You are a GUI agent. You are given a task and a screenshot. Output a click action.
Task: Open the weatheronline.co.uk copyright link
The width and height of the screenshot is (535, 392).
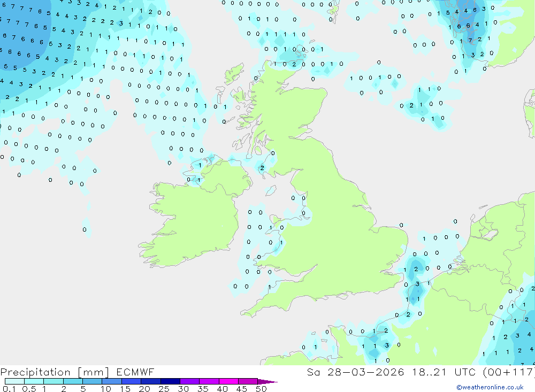tap(490, 387)
